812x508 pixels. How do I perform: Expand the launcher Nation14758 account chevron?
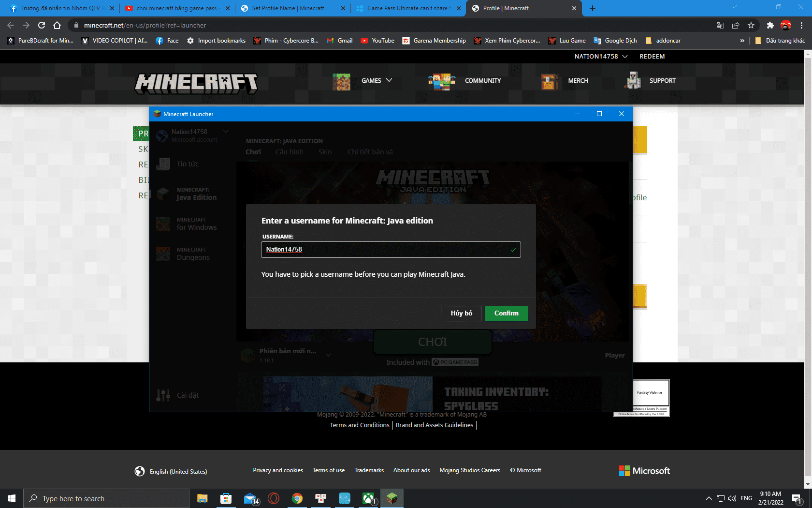[226, 132]
